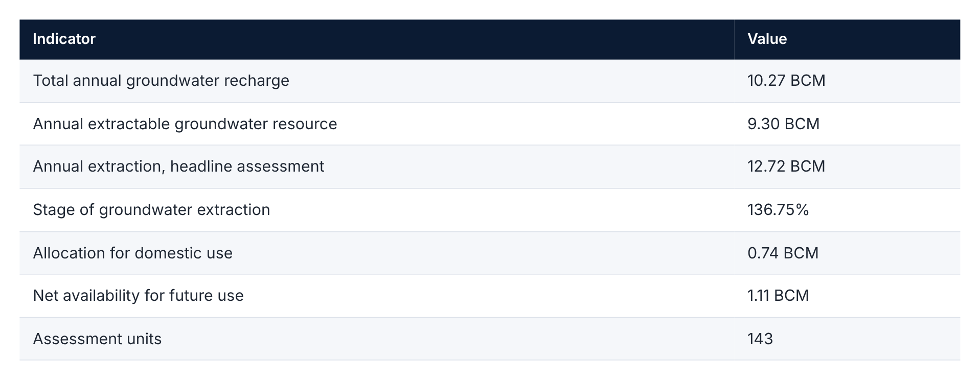Click 'Stage of groundwater extraction' label
The width and height of the screenshot is (980, 381).
pos(151,210)
